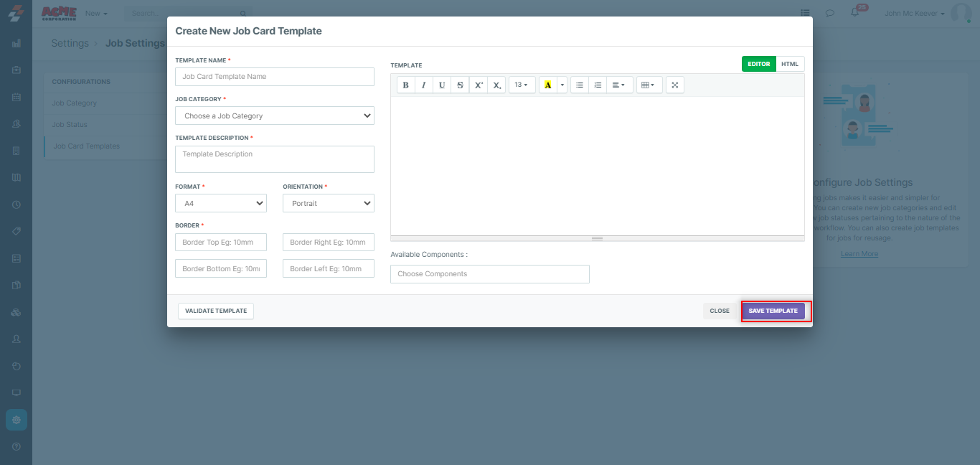
Task: Focus the Border Bottom input field
Action: tap(221, 268)
